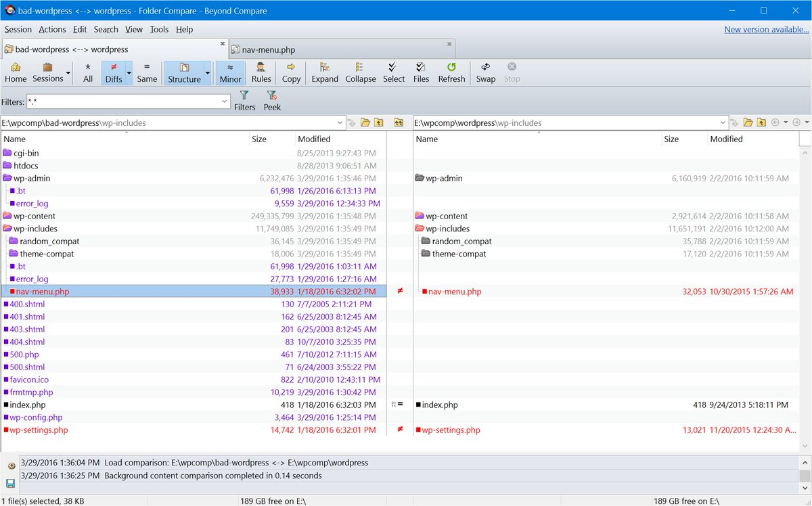Switch to the nav-menu.php tab

click(269, 49)
